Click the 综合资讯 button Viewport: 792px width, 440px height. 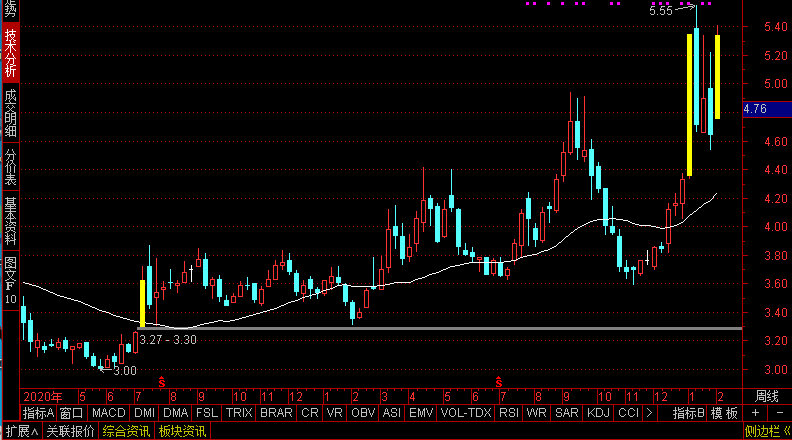click(127, 432)
